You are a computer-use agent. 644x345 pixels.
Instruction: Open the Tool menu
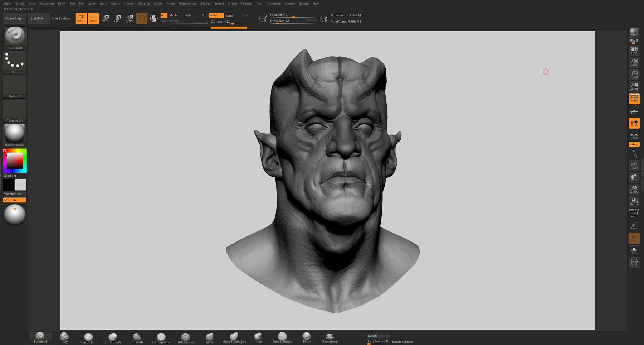(x=259, y=4)
